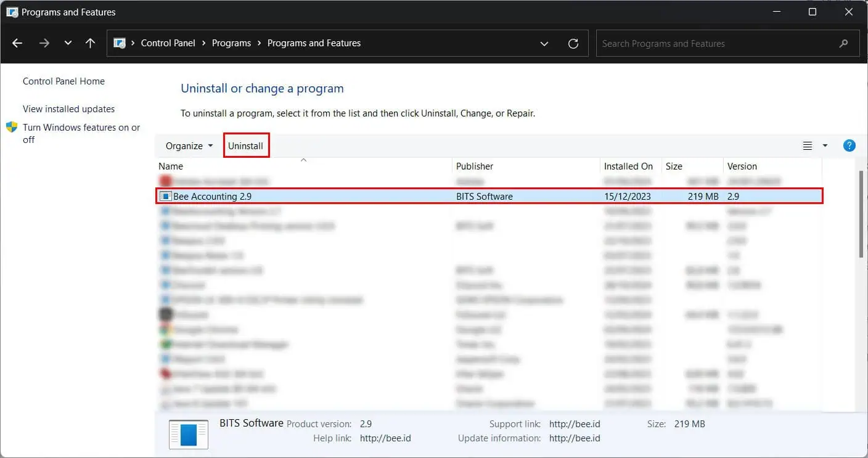Click the vertical scrollbar of program list
This screenshot has width=868, height=458.
point(861,213)
